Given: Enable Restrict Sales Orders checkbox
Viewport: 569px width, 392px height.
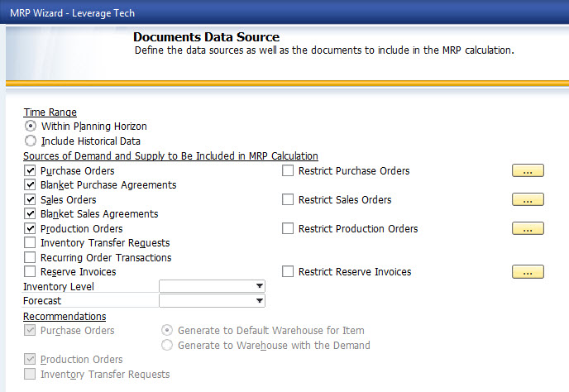Looking at the screenshot, I should [288, 200].
